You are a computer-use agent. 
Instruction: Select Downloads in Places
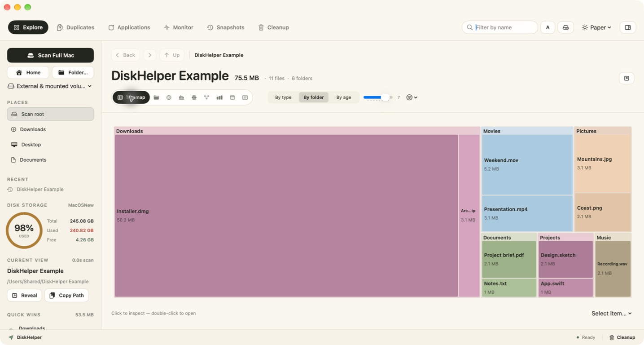click(x=51, y=129)
